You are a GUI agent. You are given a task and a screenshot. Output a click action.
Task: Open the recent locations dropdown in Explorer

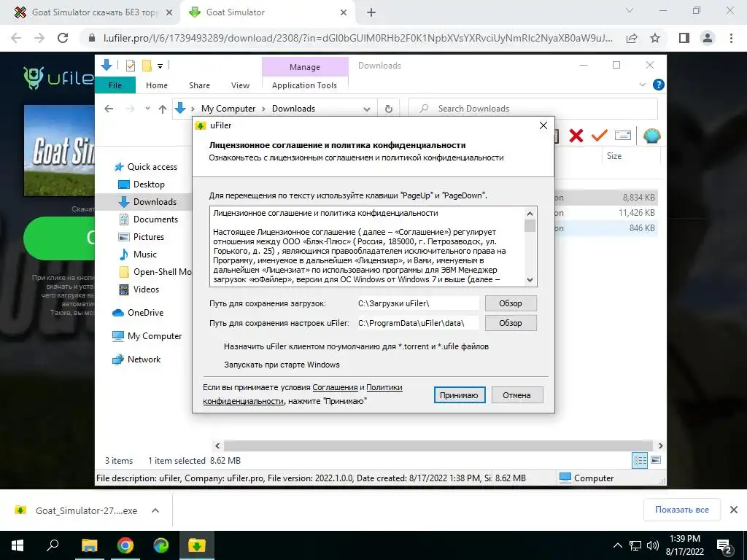147,109
